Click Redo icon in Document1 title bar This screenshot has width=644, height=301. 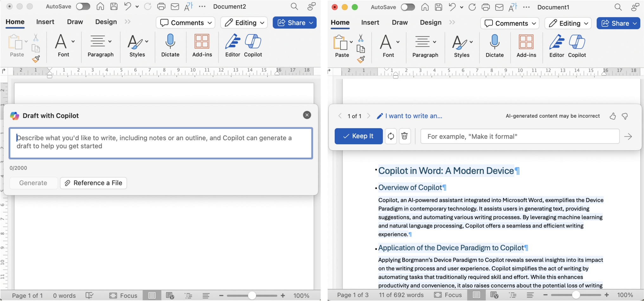pyautogui.click(x=472, y=7)
